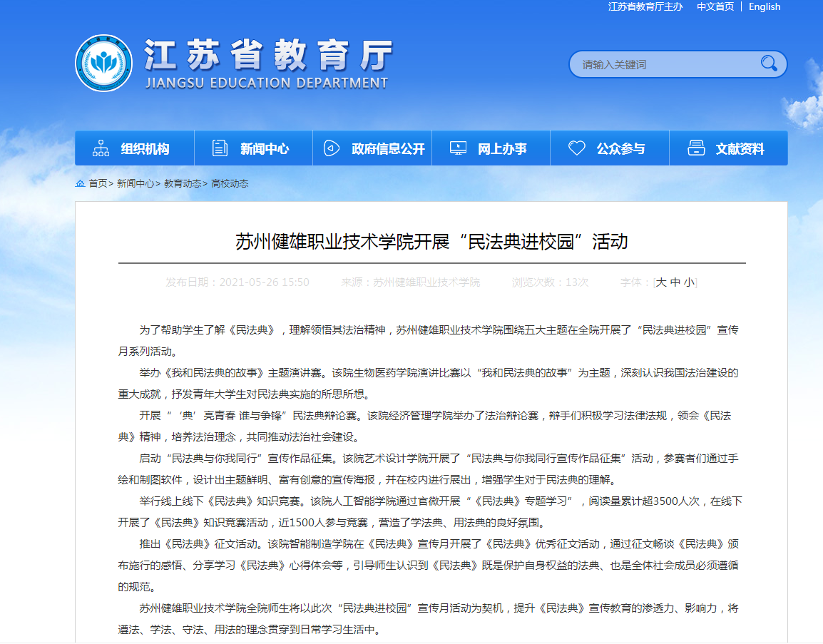Click the 公众参与 heart icon
Viewport: 823px width, 644px height.
576,148
